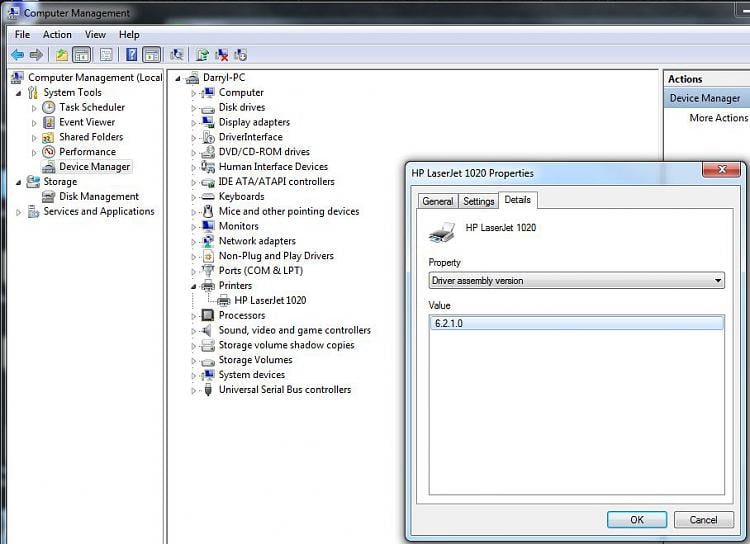Click the Back arrow toolbar icon
The width and height of the screenshot is (750, 544).
[18, 55]
